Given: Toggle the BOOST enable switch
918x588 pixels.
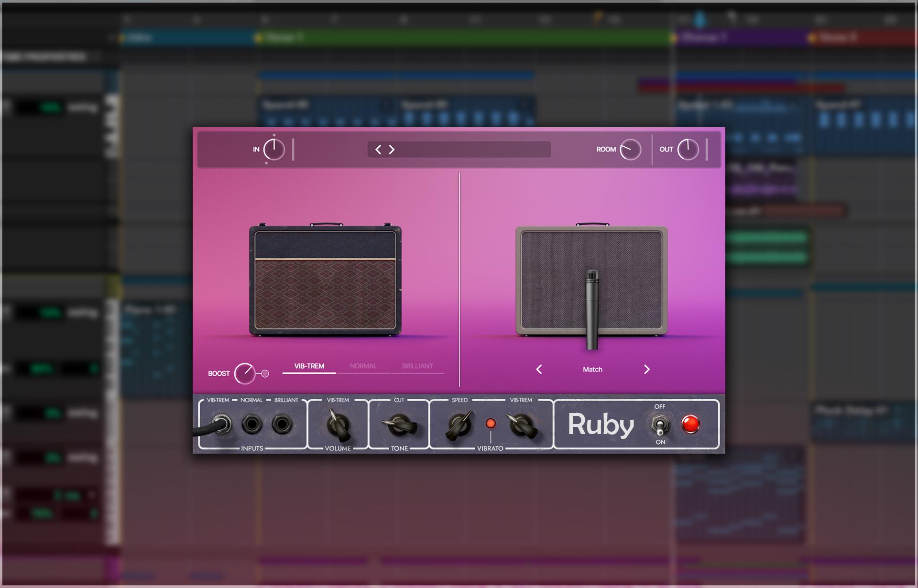Looking at the screenshot, I should pyautogui.click(x=265, y=373).
